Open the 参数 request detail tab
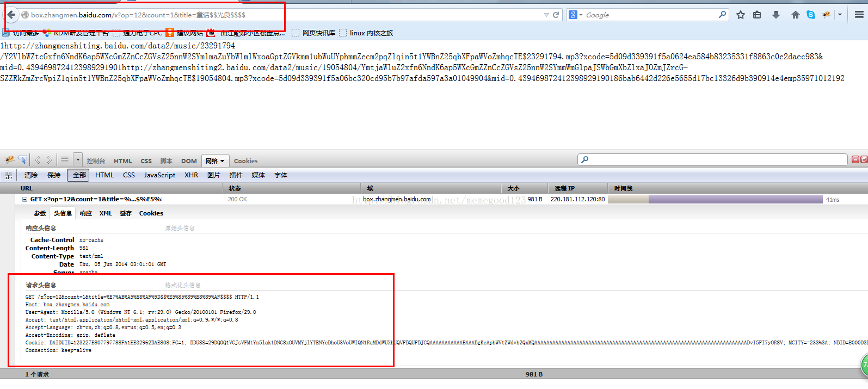This screenshot has width=868, height=389. (40, 213)
